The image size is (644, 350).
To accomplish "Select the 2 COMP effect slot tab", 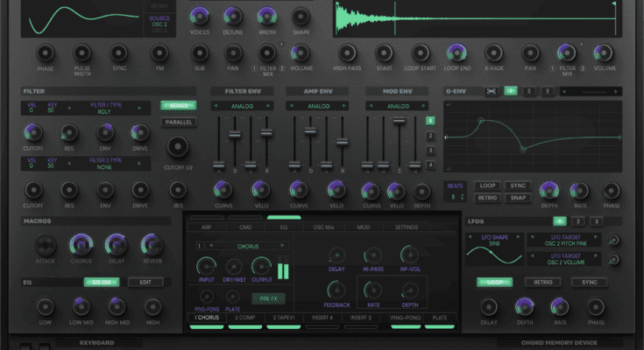I will (246, 317).
